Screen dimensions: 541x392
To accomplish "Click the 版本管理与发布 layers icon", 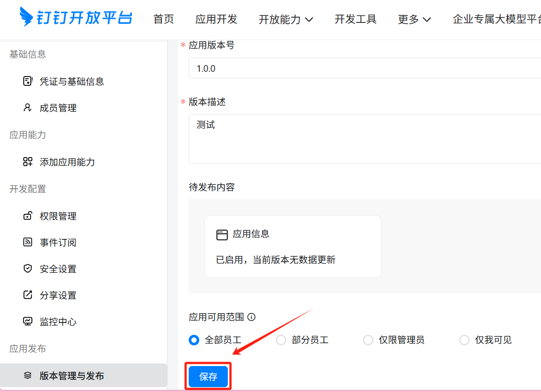I will [x=28, y=376].
